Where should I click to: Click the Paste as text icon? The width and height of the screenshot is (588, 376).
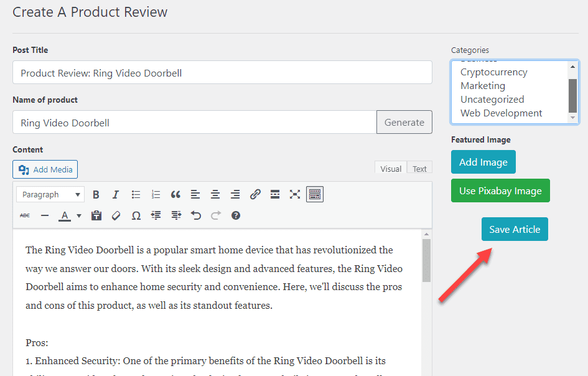tap(96, 215)
